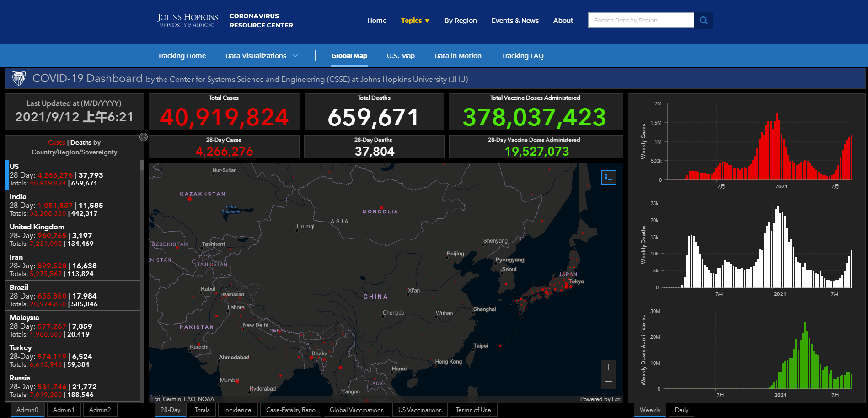Select United Kingdom in country list
Viewport: 868px width, 418px height.
(x=73, y=235)
